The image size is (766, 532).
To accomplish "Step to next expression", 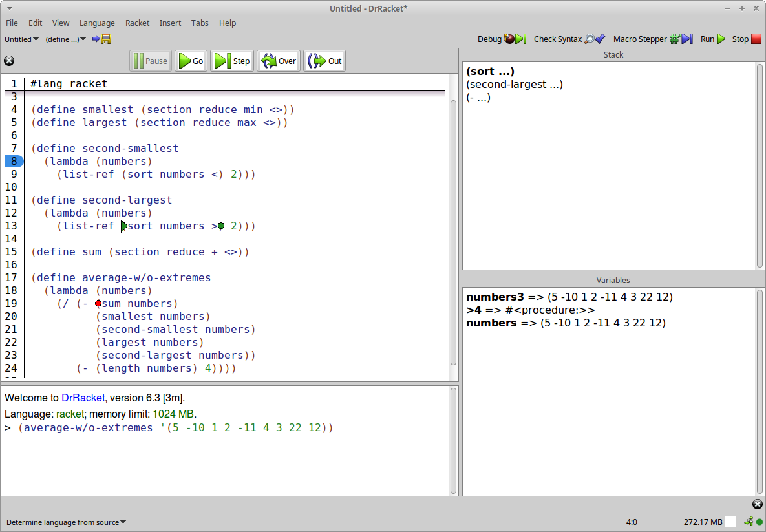I will pyautogui.click(x=232, y=61).
